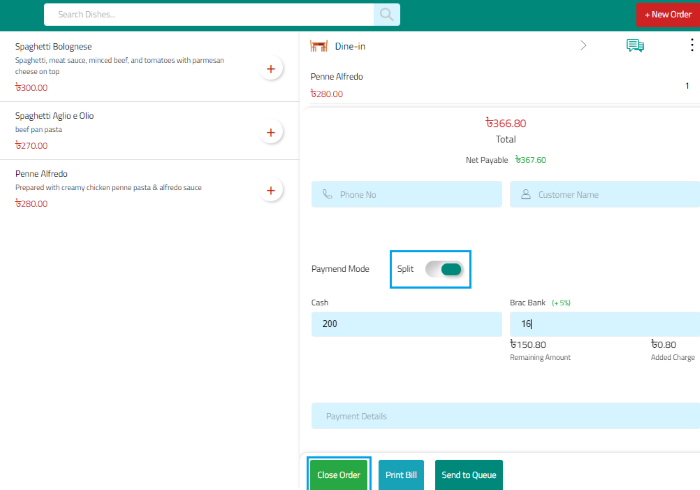This screenshot has height=490, width=700.
Task: Edit the Cash amount field
Action: pyautogui.click(x=406, y=324)
